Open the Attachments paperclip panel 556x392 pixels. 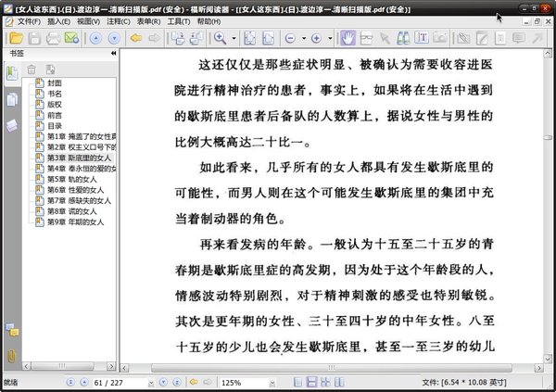point(12,355)
